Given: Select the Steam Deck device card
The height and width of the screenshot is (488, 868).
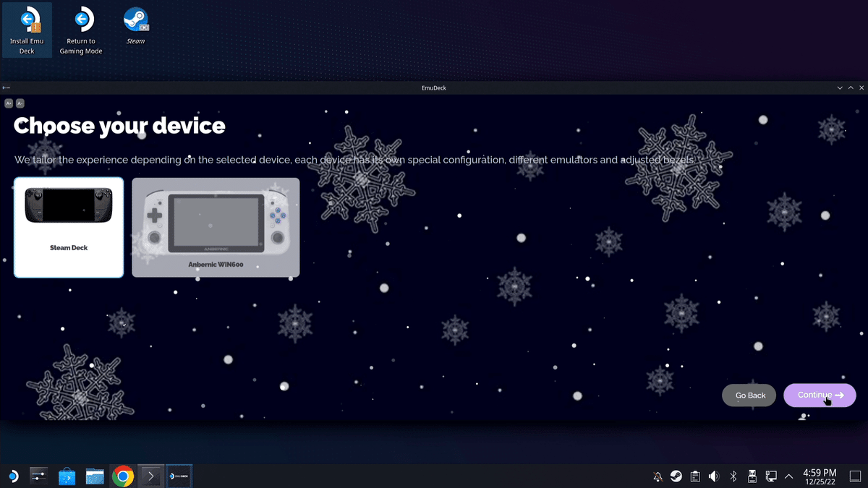Looking at the screenshot, I should (x=69, y=228).
